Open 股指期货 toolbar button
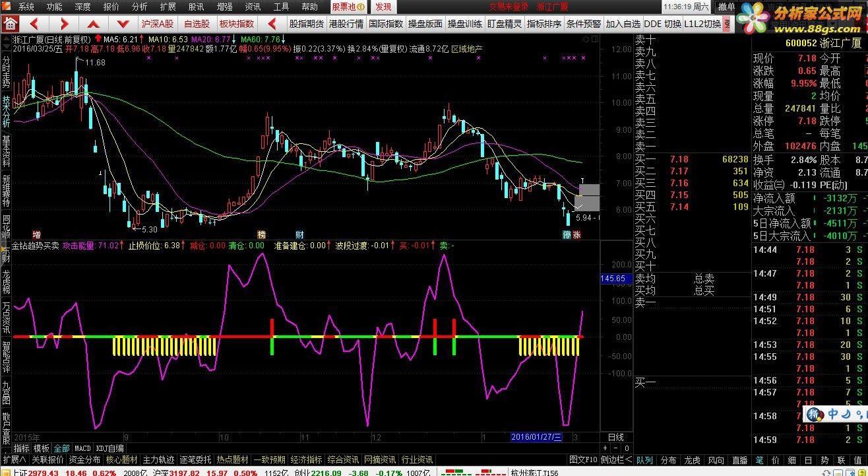The image size is (868, 476). tap(307, 24)
